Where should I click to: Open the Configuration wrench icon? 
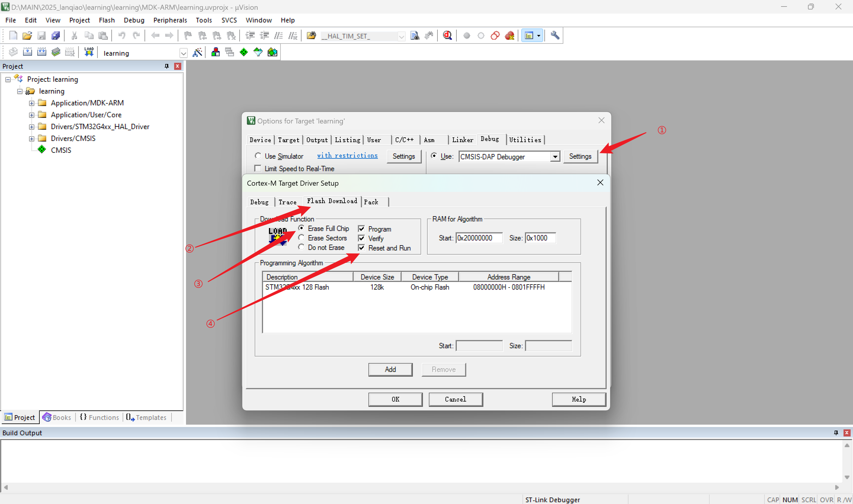pyautogui.click(x=555, y=35)
